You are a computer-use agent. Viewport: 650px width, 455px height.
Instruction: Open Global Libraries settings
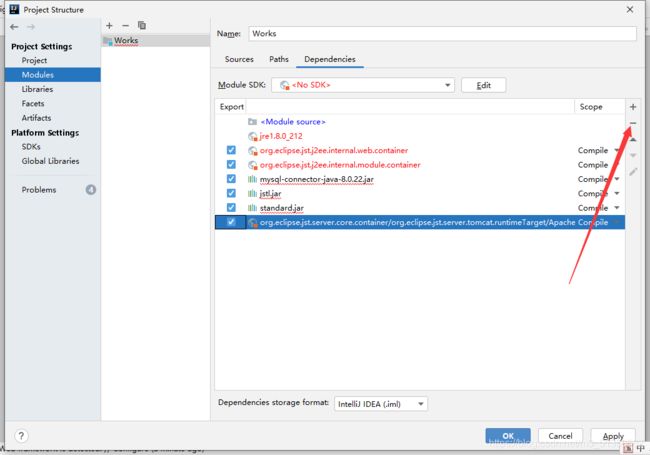[50, 161]
